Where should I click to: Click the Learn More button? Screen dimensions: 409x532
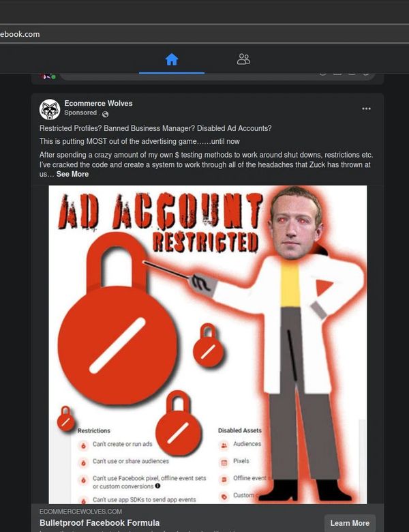coord(350,523)
